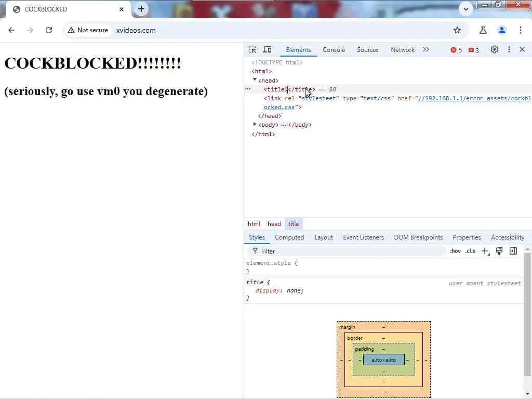
Task: Focus the styles Filter field
Action: tap(347, 251)
